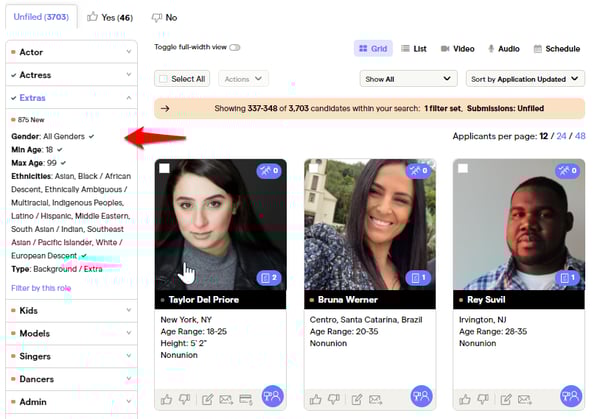Thumbs down Taylor Del Priore
This screenshot has width=600, height=419.
[x=185, y=400]
